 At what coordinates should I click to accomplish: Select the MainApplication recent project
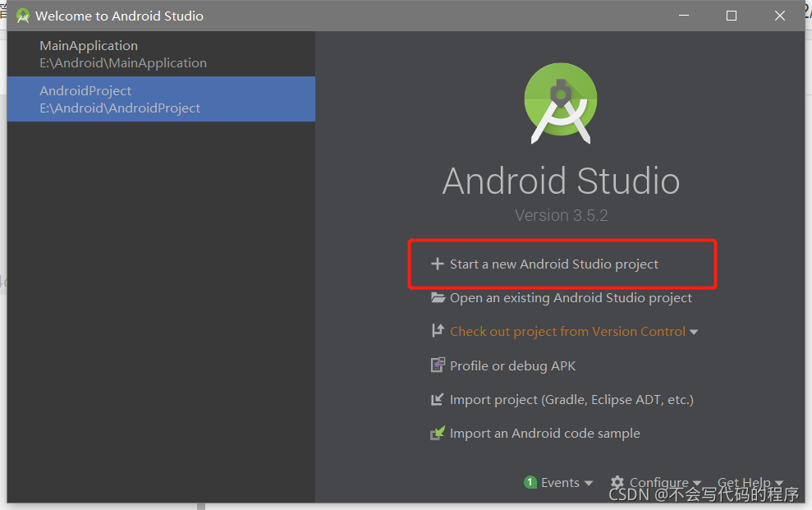coord(161,54)
